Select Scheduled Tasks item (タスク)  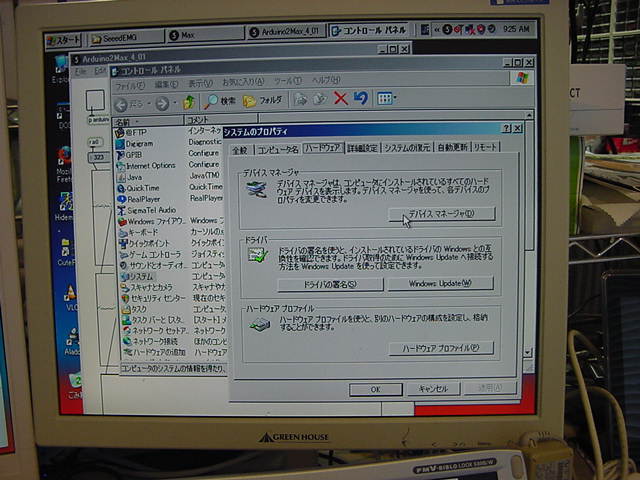click(134, 309)
